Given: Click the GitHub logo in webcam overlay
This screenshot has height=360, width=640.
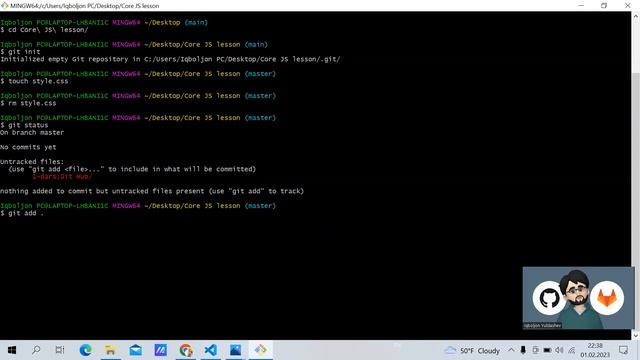Looking at the screenshot, I should 549,298.
